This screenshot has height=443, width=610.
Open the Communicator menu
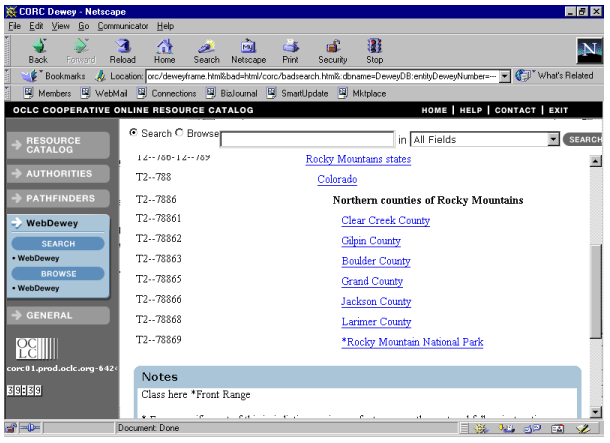pyautogui.click(x=123, y=26)
